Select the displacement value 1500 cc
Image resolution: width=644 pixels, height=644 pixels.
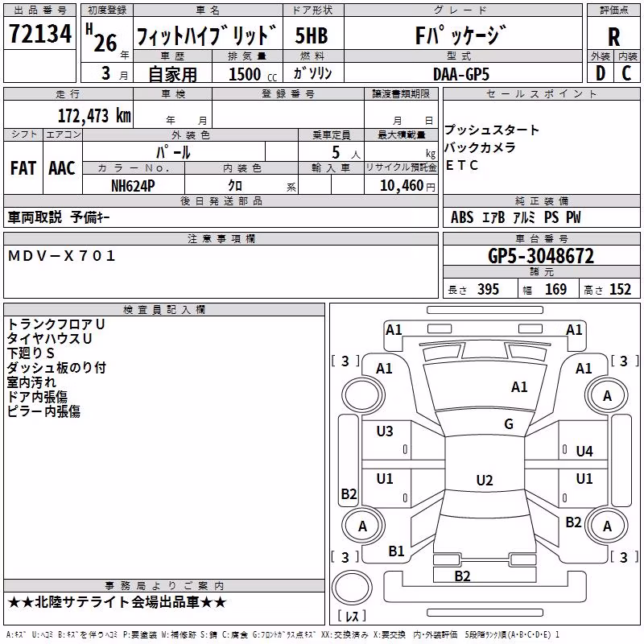click(x=253, y=74)
